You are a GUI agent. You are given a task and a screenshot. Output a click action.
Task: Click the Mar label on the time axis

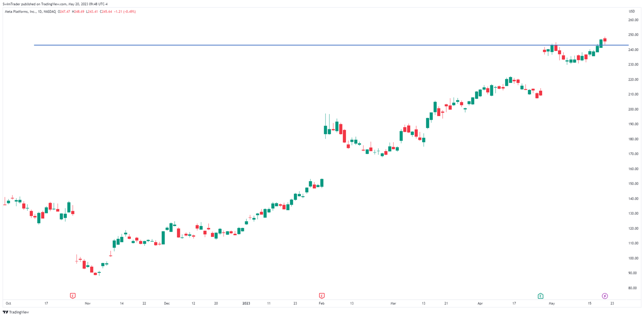393,303
